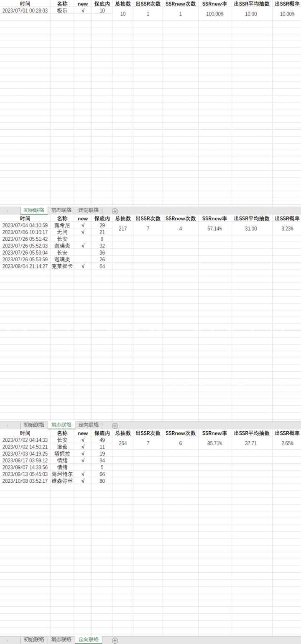Select the 长安 cell in the 2023/07/02 04:14:33 row
Viewport: 301px width, 644px height.
(x=62, y=440)
